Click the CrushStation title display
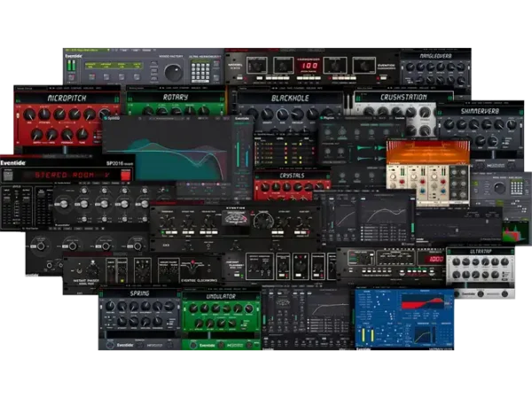This screenshot has height=399, width=532. tap(403, 98)
